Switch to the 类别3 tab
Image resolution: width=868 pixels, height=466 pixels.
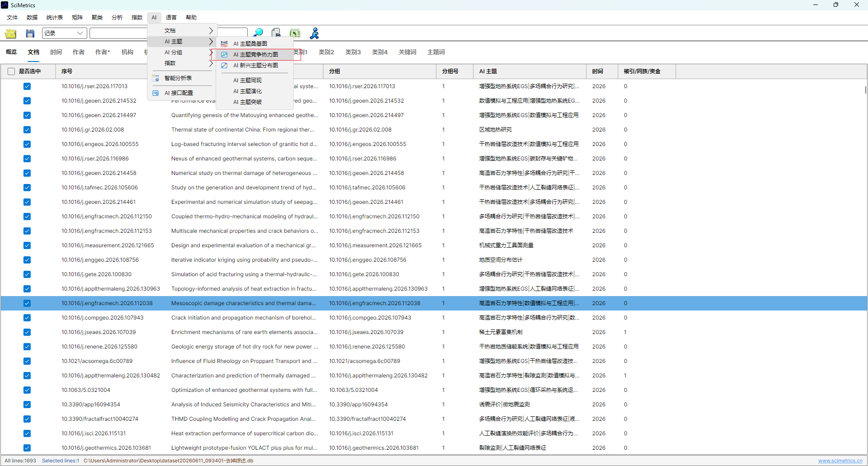pyautogui.click(x=353, y=52)
